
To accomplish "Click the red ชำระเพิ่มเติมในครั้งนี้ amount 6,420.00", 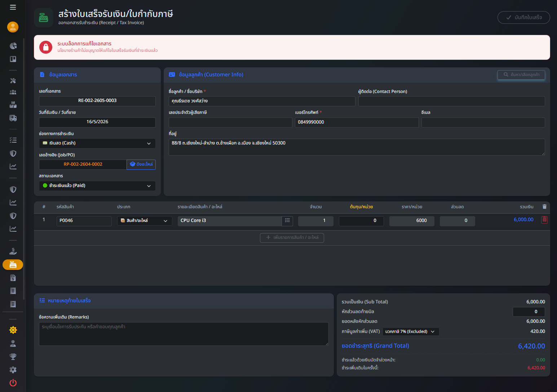I will coord(536,368).
